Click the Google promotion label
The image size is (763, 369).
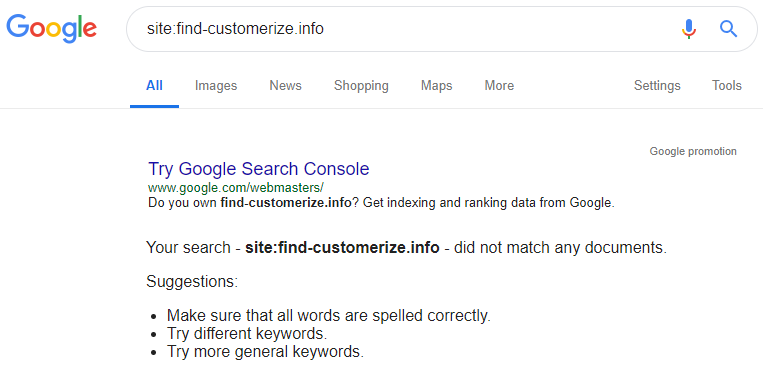(x=693, y=151)
